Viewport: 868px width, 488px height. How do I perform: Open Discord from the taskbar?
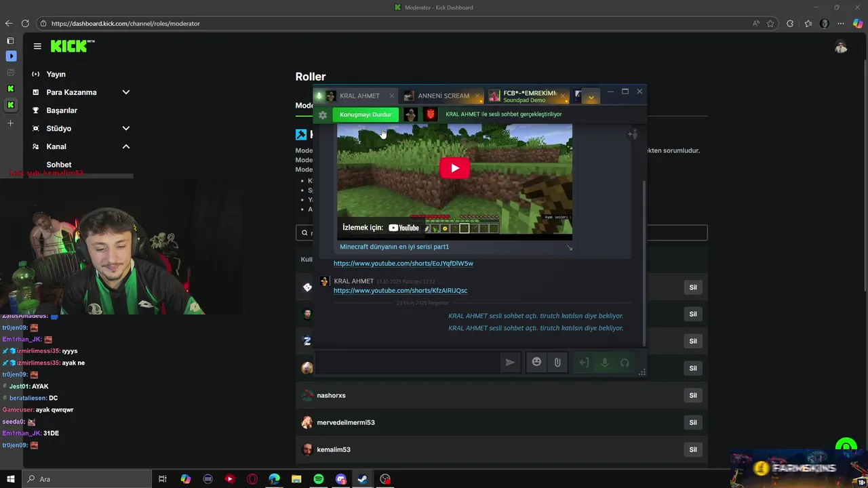(341, 479)
